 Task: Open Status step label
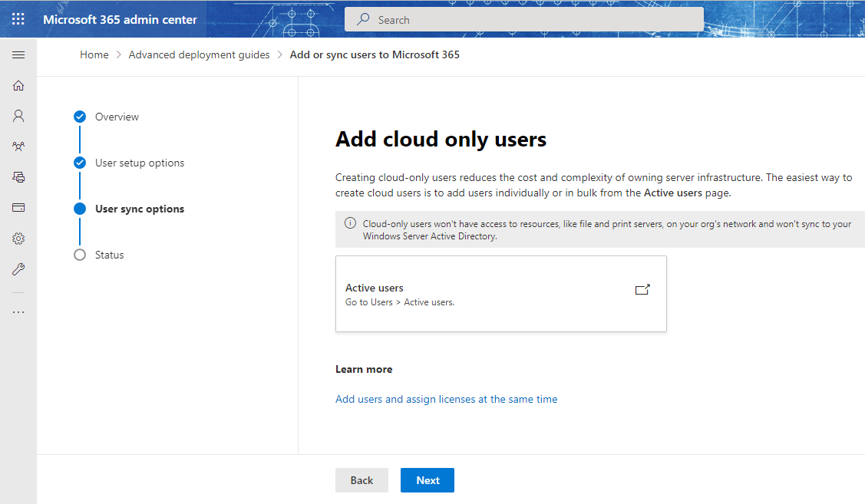click(109, 255)
